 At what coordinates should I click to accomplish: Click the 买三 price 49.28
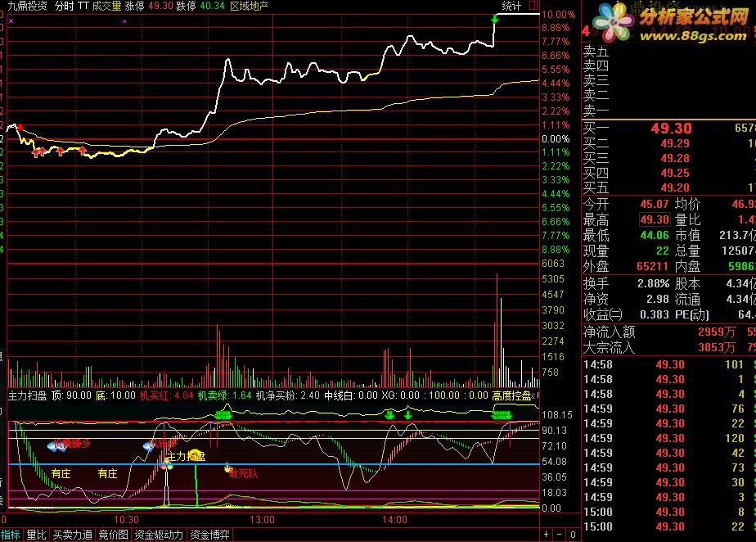675,158
